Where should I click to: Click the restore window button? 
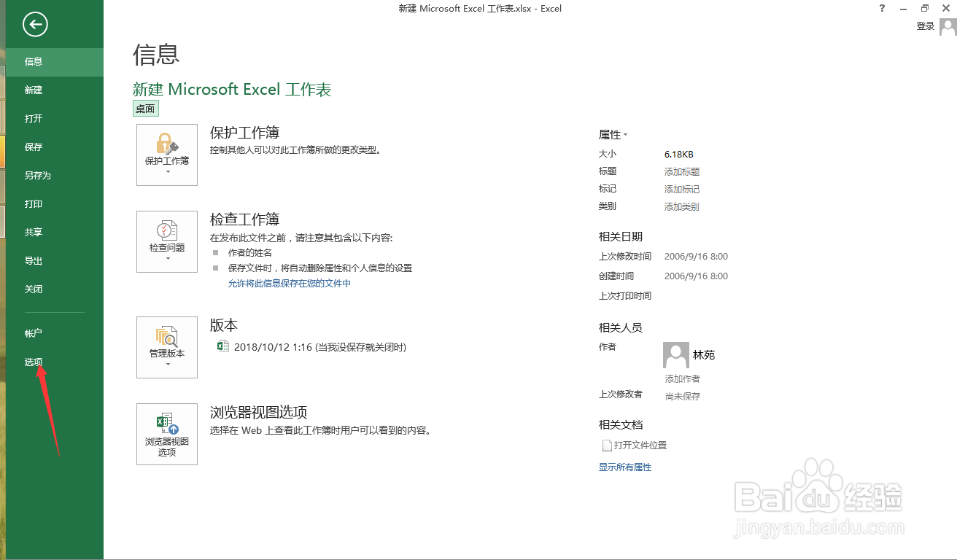[x=925, y=8]
